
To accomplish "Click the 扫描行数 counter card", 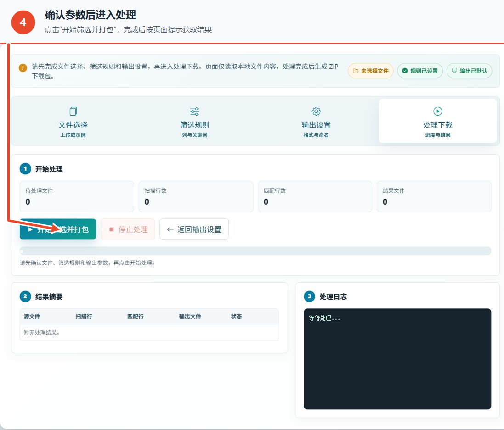I will pyautogui.click(x=196, y=196).
